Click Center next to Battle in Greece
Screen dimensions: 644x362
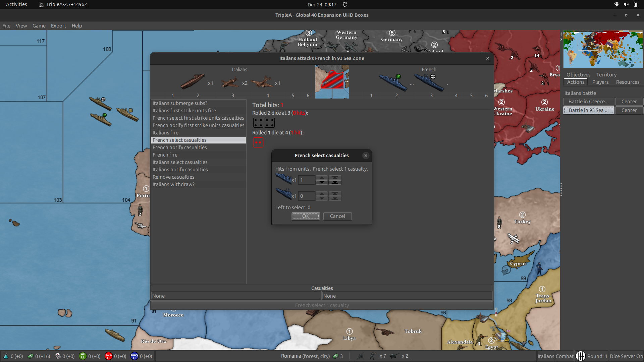(629, 101)
